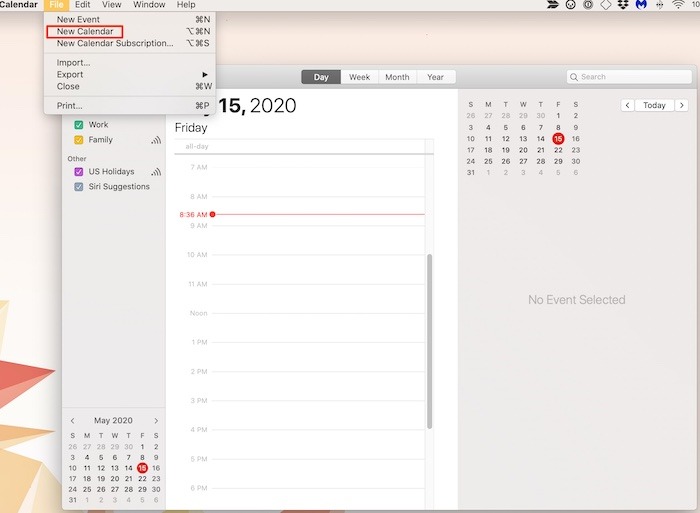Click the 1Password circle icon in menu bar
Viewport: 700px width, 513px height.
coord(588,4)
